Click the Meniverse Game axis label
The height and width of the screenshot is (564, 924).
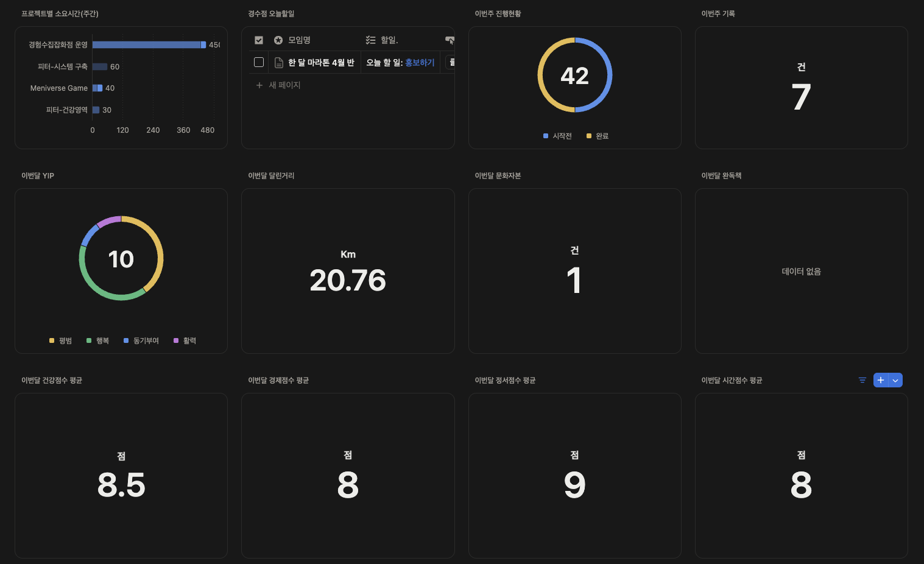pyautogui.click(x=59, y=88)
